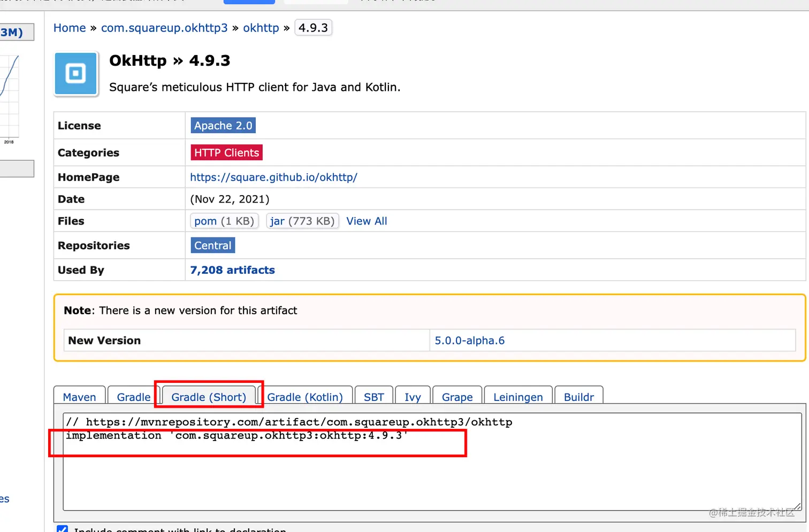Open com.squareup.okhttp3 breadcrumb link
This screenshot has width=809, height=532.
coord(164,28)
